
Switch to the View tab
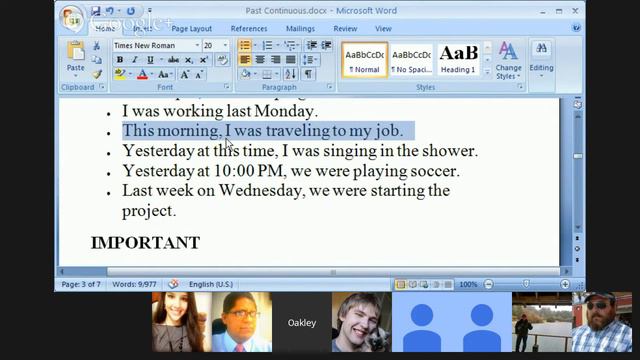click(x=383, y=29)
